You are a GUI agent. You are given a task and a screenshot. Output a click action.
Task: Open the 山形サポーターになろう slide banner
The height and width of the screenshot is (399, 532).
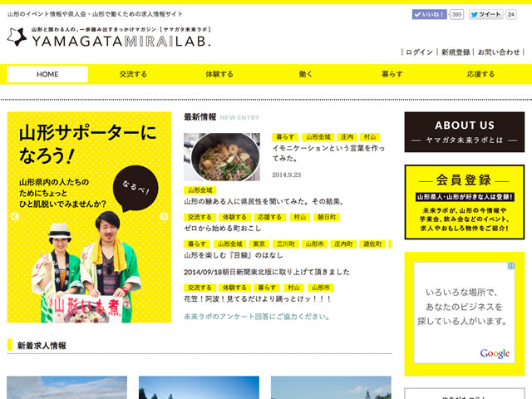tap(89, 217)
